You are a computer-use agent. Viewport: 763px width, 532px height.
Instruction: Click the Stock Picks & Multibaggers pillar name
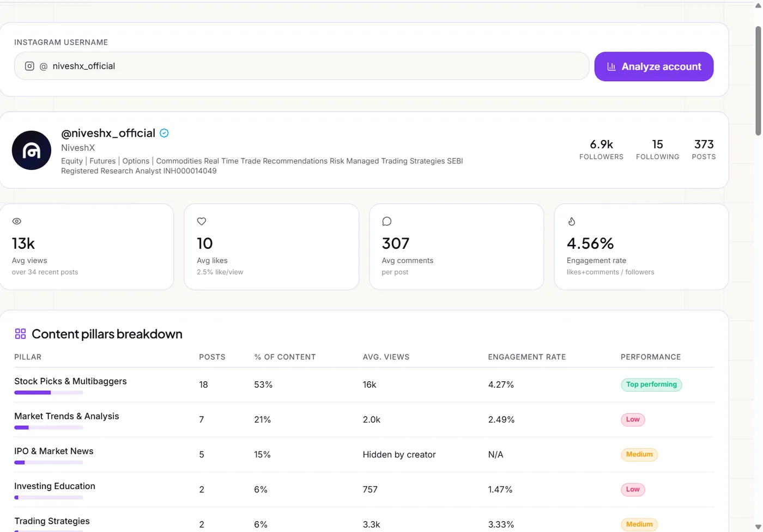70,381
